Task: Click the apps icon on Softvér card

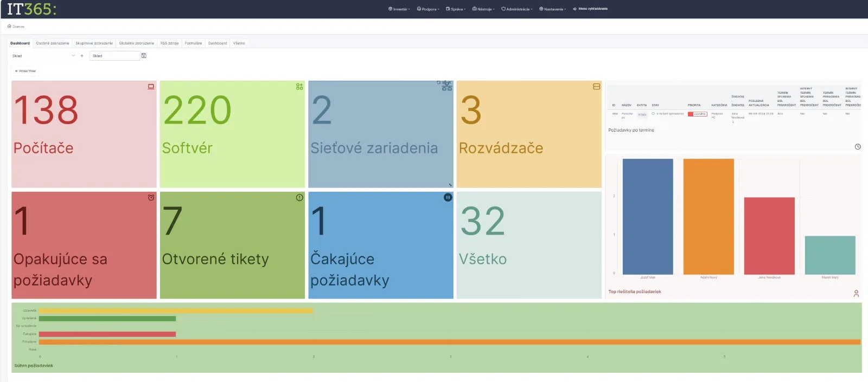Action: click(299, 87)
